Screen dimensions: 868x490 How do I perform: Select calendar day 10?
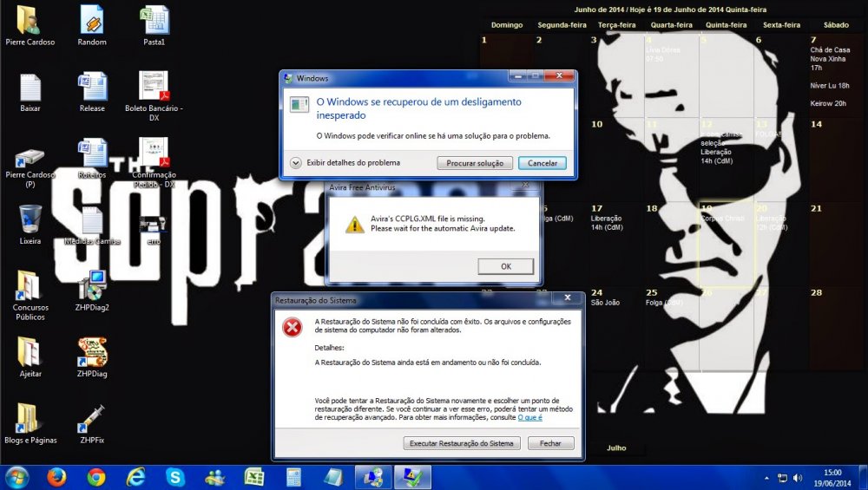616,160
